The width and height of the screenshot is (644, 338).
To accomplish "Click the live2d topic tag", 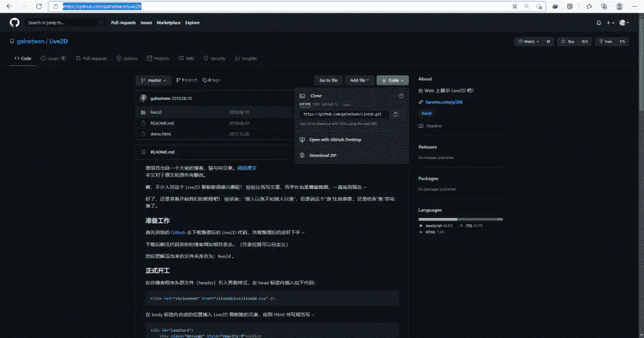I will (427, 113).
